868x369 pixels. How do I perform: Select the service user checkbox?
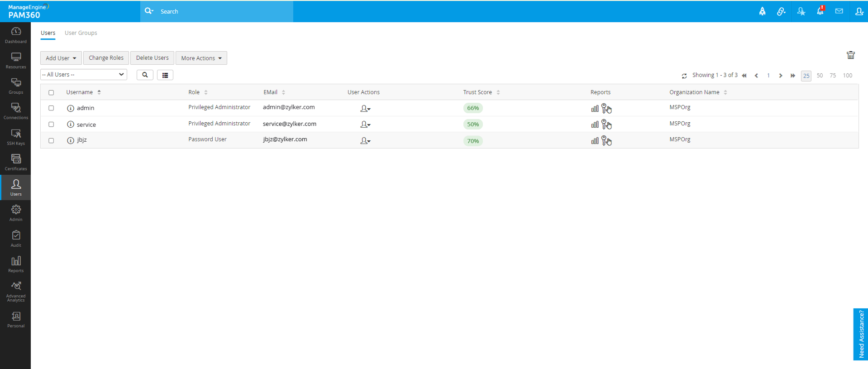pos(51,125)
